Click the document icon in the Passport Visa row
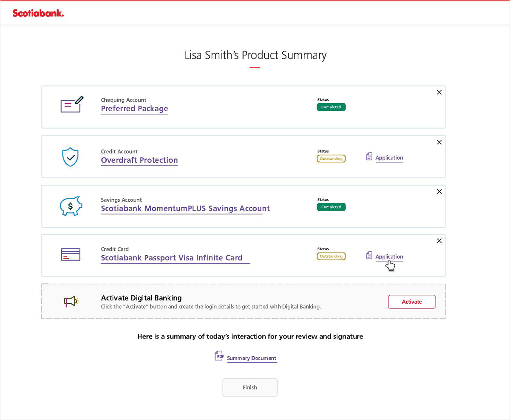510x420 pixels. click(369, 255)
